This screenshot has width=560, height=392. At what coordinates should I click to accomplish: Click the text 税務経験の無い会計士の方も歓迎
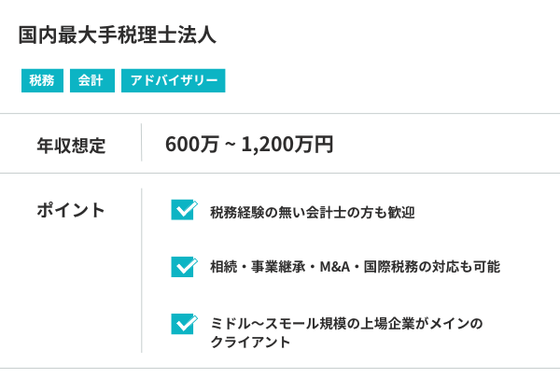point(313,213)
